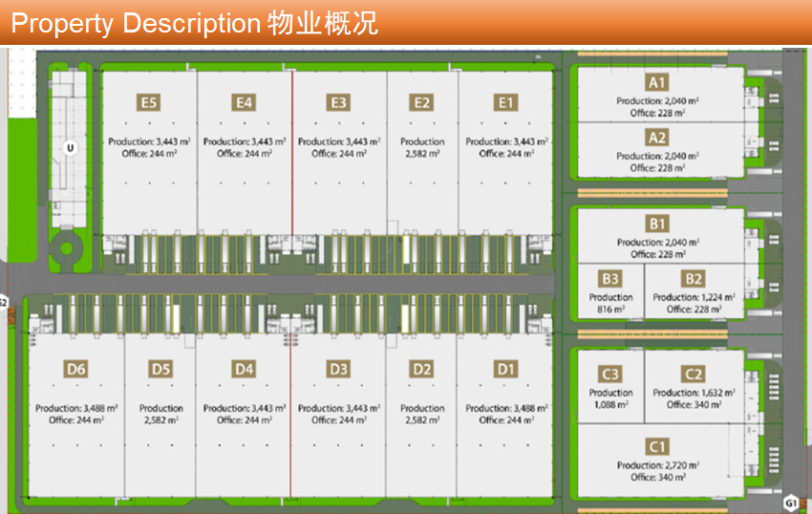The width and height of the screenshot is (812, 514).
Task: Click the A2 building badge
Action: coord(656,138)
